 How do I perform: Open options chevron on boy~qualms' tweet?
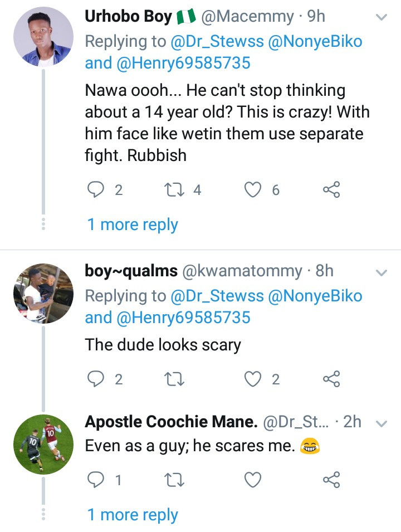pos(382,272)
